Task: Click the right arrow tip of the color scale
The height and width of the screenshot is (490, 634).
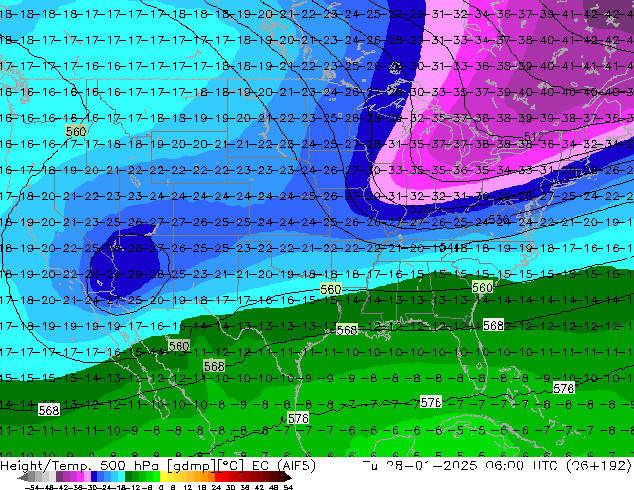Action: pyautogui.click(x=290, y=477)
